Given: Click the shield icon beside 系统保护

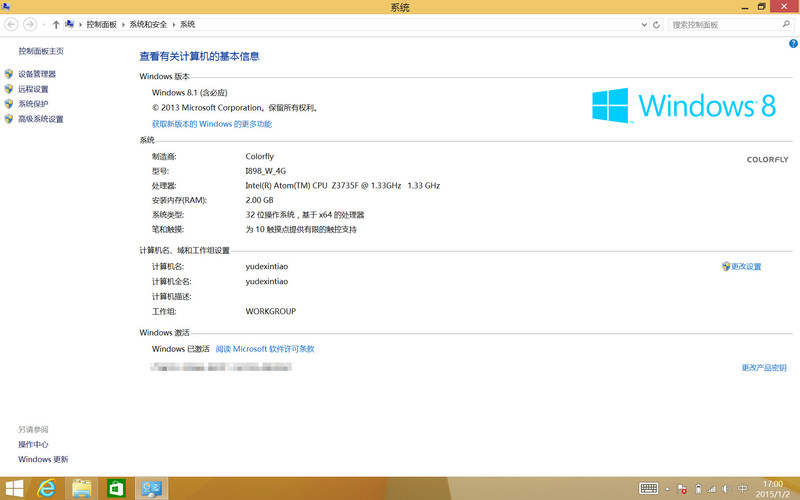Looking at the screenshot, I should point(9,104).
